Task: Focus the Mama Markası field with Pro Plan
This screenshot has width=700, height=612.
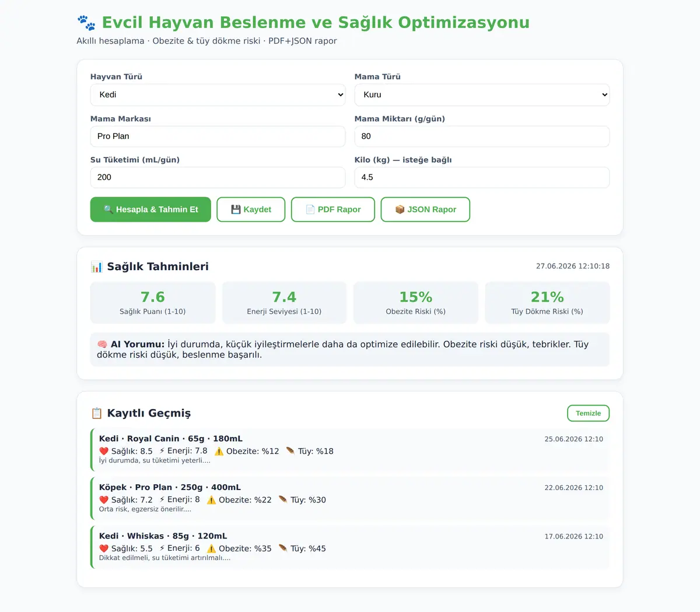Action: 218,137
